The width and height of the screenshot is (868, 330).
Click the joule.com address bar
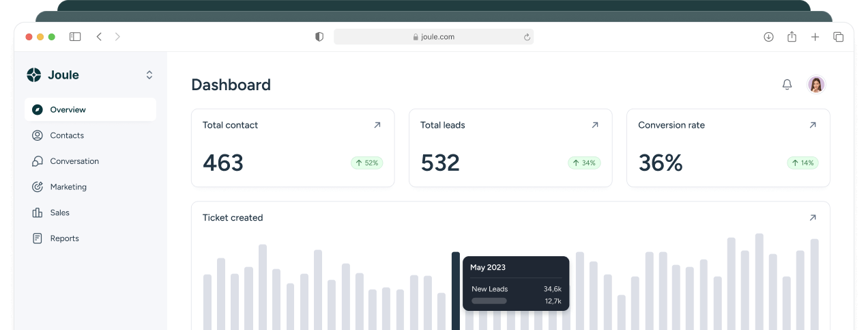(x=433, y=37)
